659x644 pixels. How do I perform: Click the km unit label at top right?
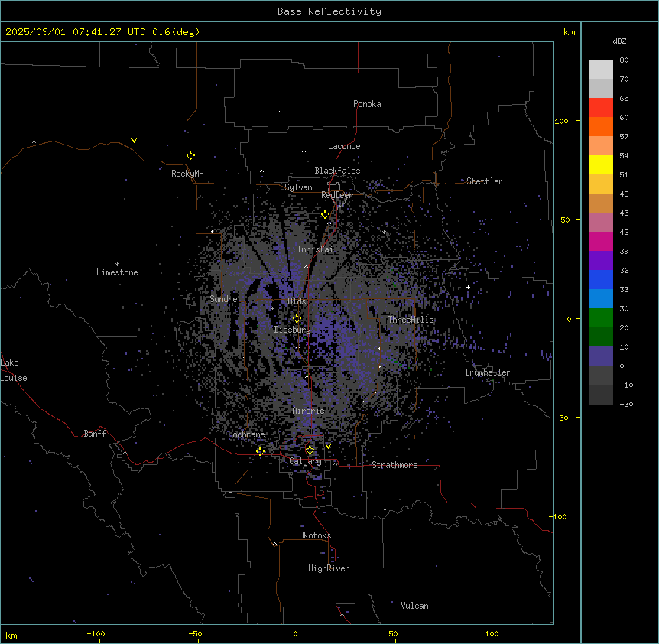pyautogui.click(x=570, y=32)
